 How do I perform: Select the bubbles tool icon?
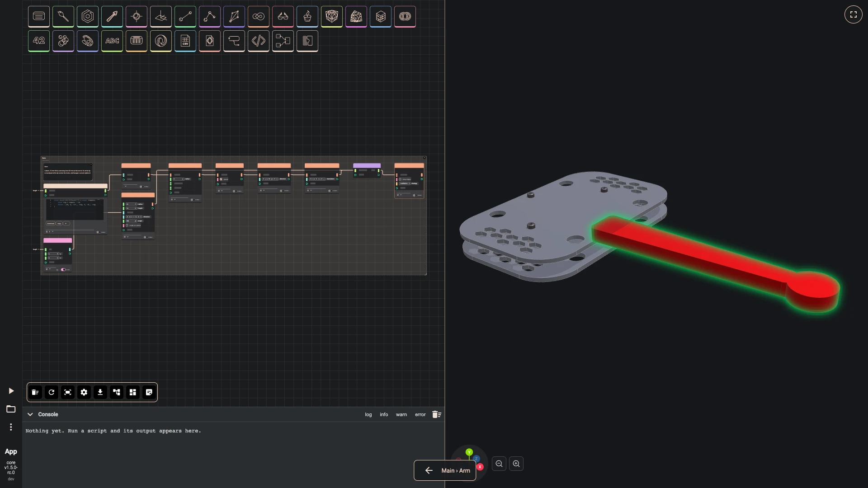pyautogui.click(x=63, y=41)
